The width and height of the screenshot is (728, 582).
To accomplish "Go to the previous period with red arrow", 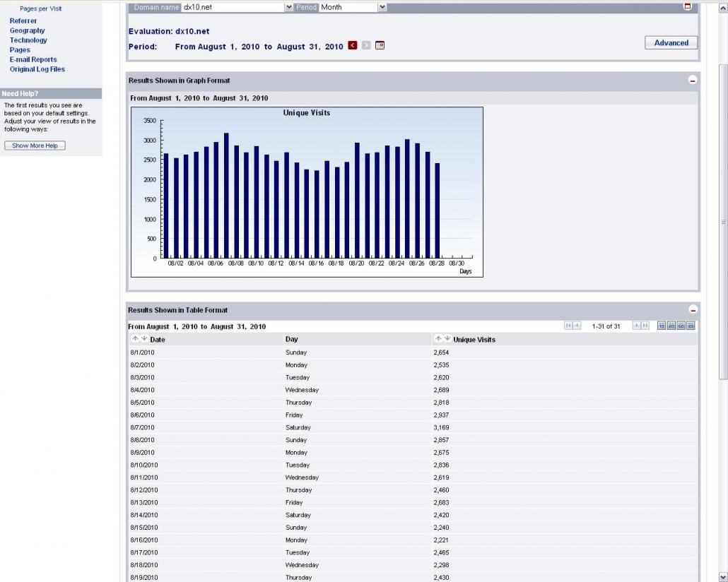I will click(353, 46).
